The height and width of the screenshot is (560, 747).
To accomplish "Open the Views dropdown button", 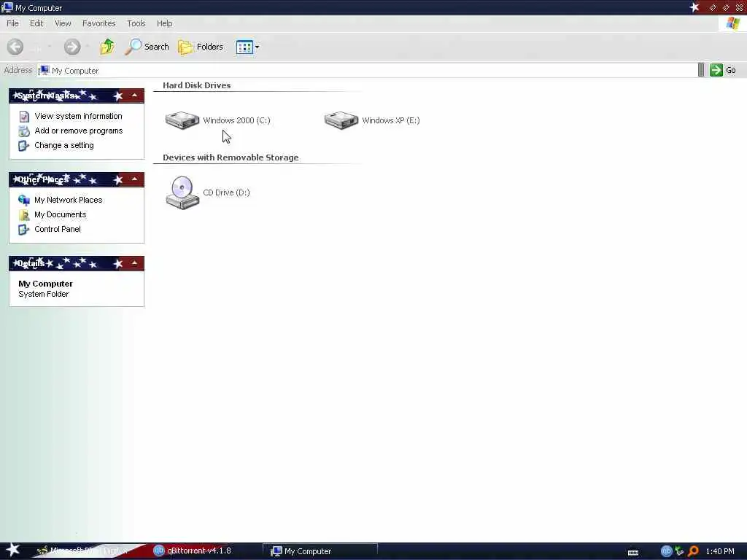I will tap(248, 47).
